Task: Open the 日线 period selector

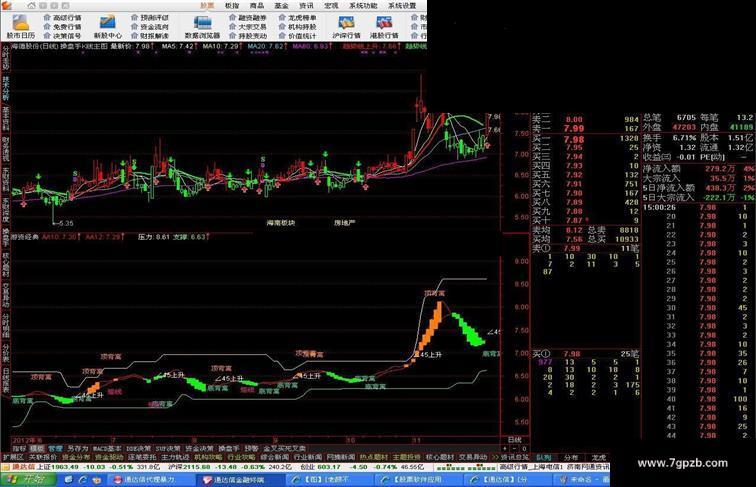Action: tap(515, 440)
